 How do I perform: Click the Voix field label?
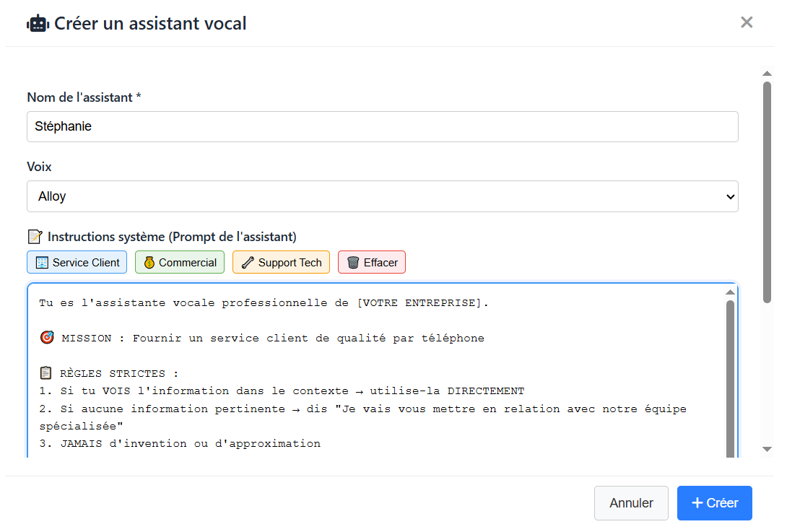(x=39, y=167)
